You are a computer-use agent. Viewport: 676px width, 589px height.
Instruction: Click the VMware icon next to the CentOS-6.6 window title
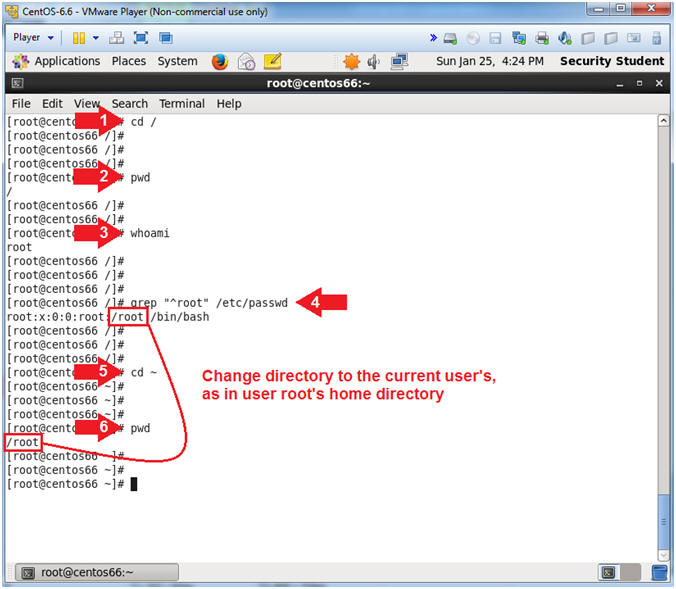[12, 11]
